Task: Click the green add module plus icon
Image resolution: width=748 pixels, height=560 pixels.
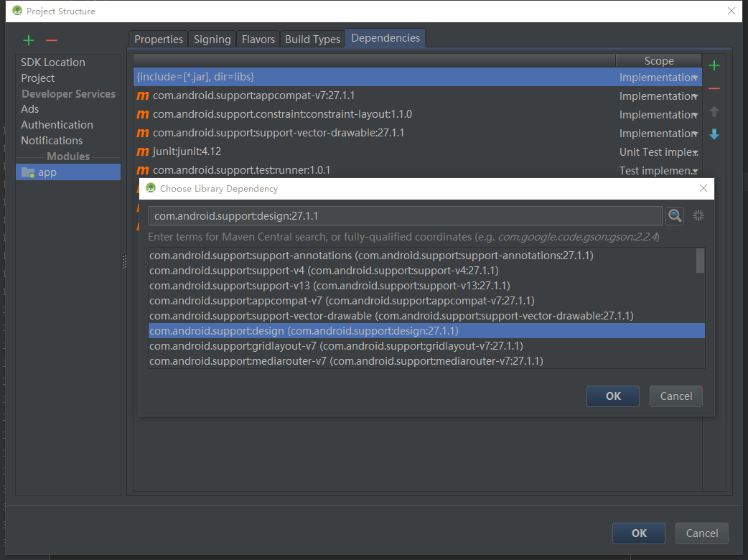Action: (x=29, y=40)
